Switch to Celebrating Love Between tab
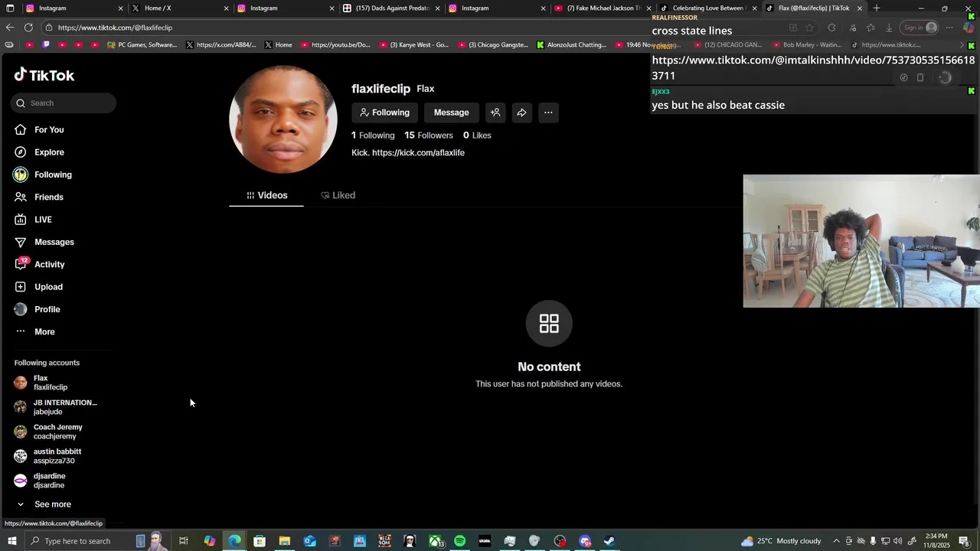 (x=707, y=8)
